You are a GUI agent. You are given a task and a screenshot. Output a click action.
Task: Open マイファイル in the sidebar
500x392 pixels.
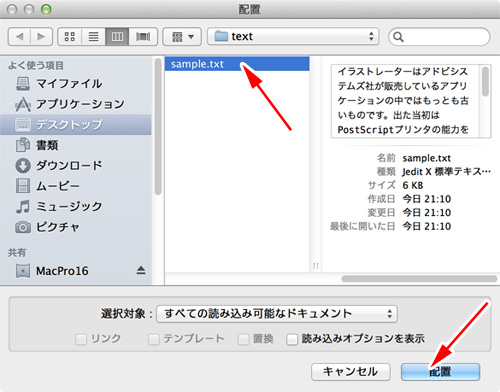(x=75, y=83)
